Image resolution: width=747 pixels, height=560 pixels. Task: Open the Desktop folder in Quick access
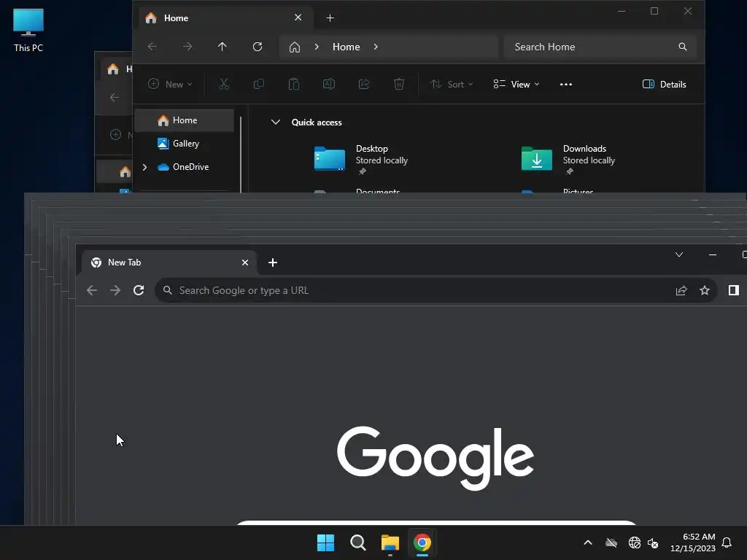click(x=362, y=159)
